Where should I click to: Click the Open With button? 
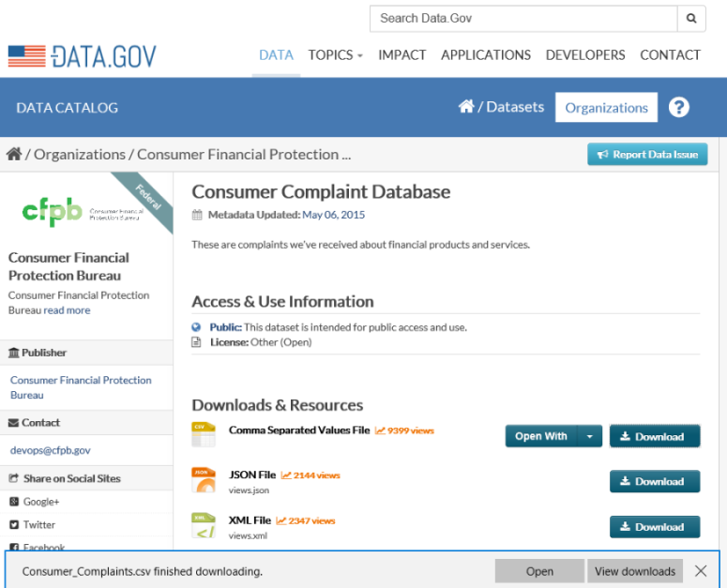click(541, 436)
